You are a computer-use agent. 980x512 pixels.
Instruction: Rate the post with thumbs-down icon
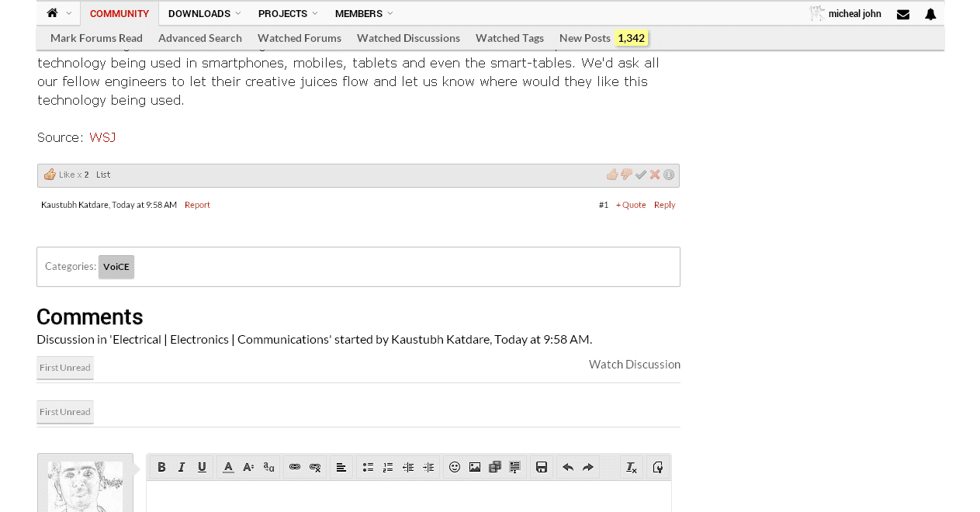tap(627, 175)
